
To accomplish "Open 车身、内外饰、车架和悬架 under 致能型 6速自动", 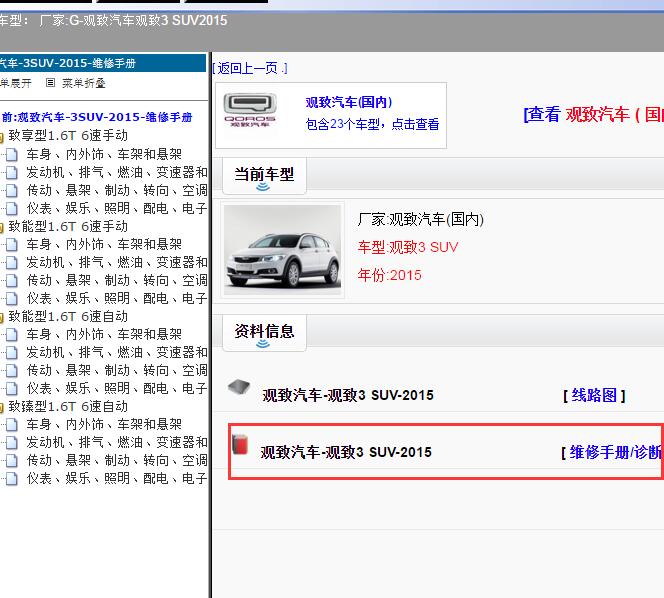I will tap(104, 335).
